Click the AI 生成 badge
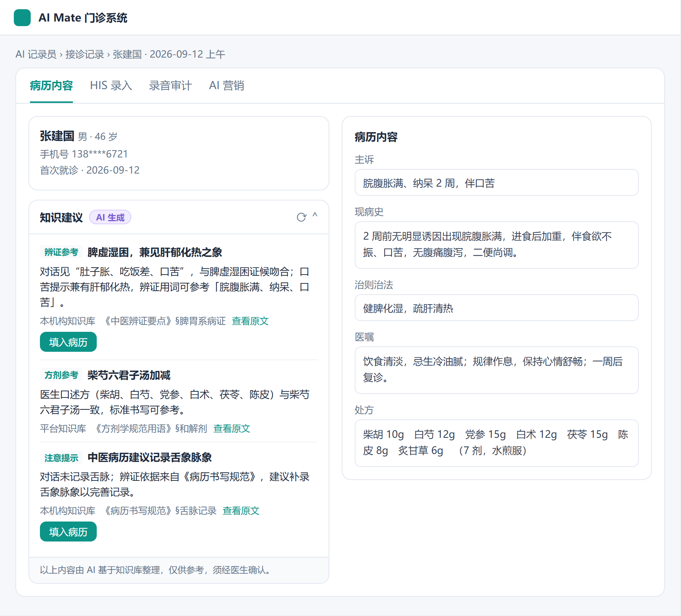Screen dimensions: 681x616 tap(110, 217)
